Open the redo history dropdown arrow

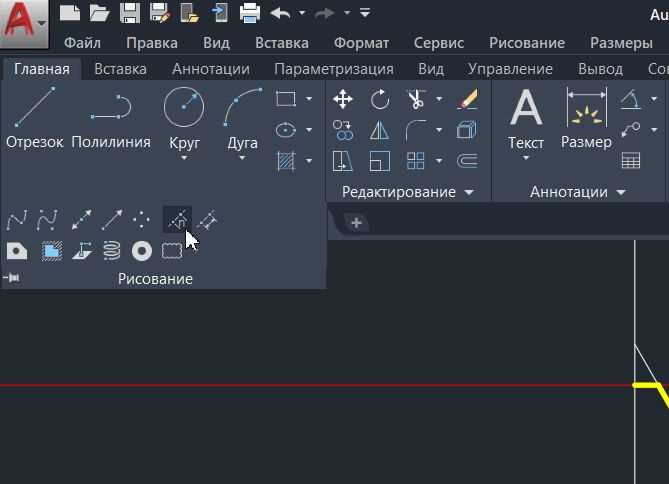click(x=347, y=13)
